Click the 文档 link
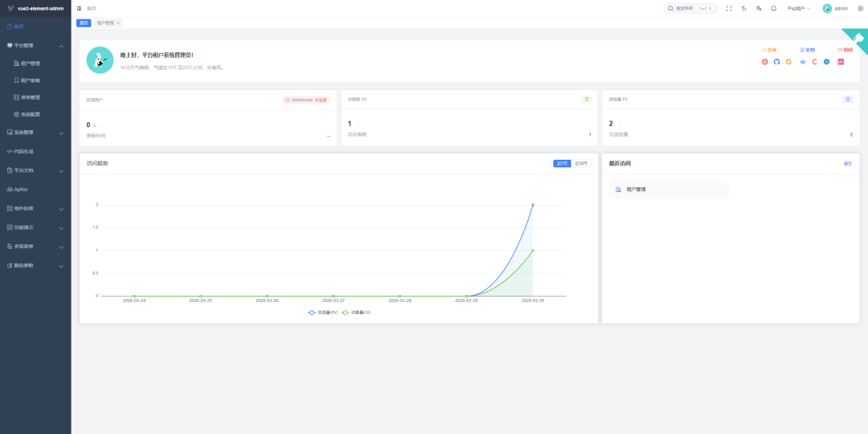The height and width of the screenshot is (434, 868). pyautogui.click(x=807, y=50)
